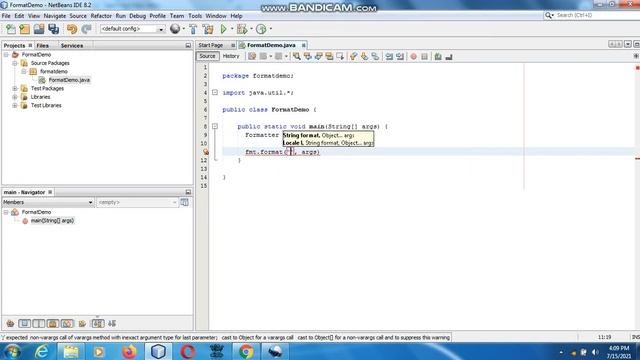Toggle Sort by Name in Navigator
640x360 pixels.
click(98, 324)
